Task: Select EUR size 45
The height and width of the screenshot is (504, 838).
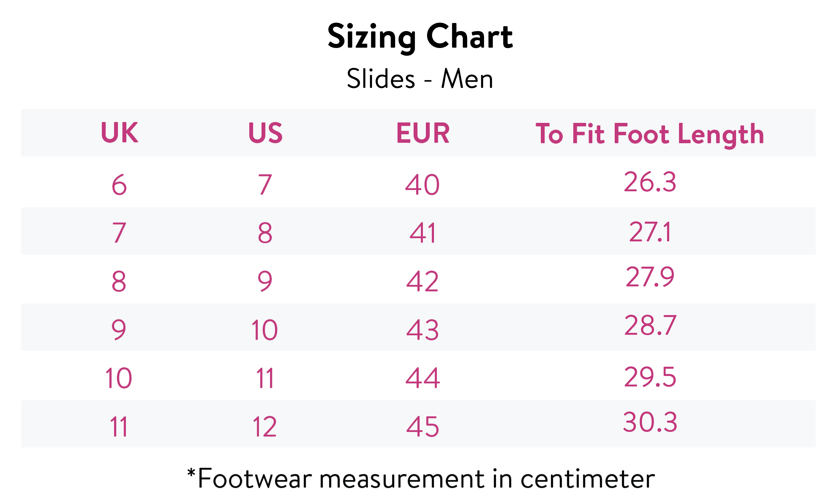Action: pyautogui.click(x=423, y=427)
